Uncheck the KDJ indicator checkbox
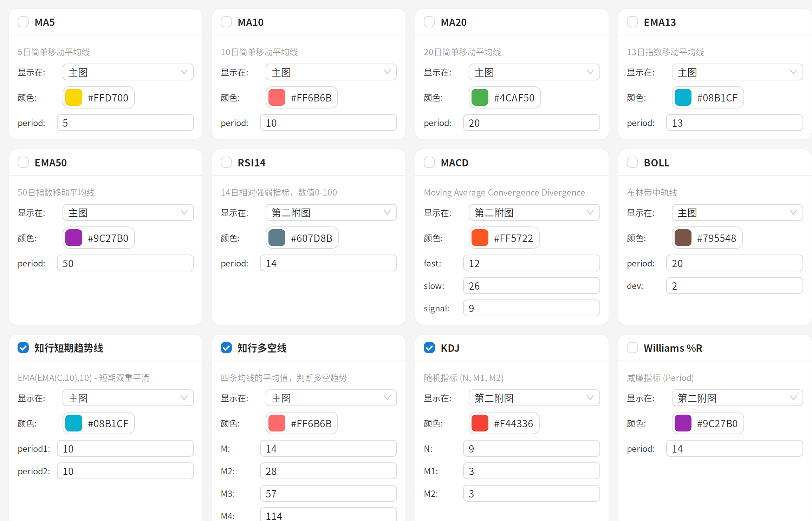Screen dimensions: 812x521 pos(429,348)
